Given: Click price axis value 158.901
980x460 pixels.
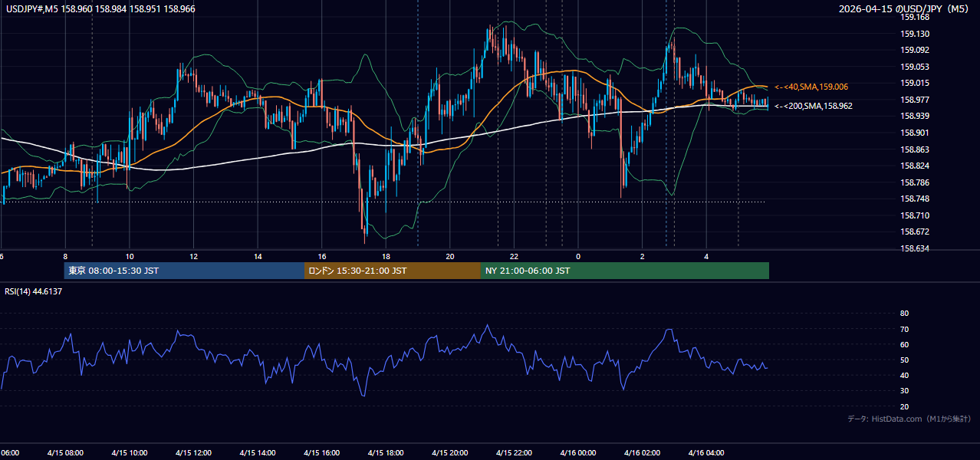Looking at the screenshot, I should click(915, 133).
